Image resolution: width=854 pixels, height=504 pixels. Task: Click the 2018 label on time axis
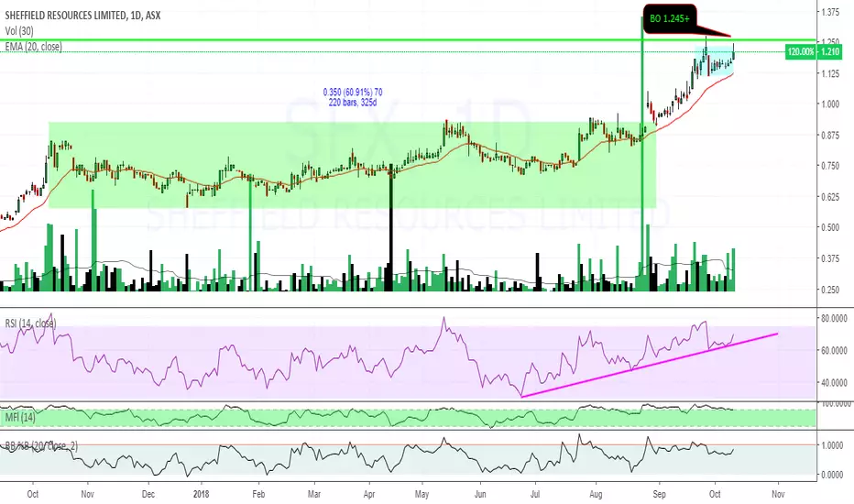[x=201, y=494]
